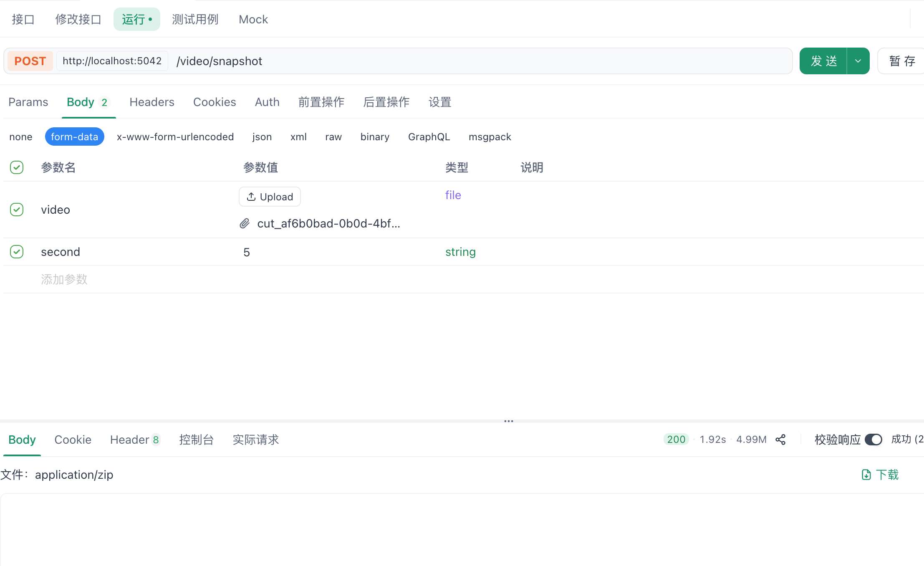The width and height of the screenshot is (924, 566).
Task: Click the 添加参数 input field
Action: pos(64,279)
